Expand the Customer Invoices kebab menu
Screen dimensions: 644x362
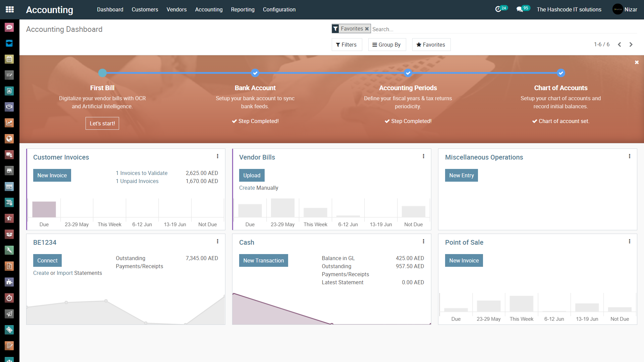[217, 156]
